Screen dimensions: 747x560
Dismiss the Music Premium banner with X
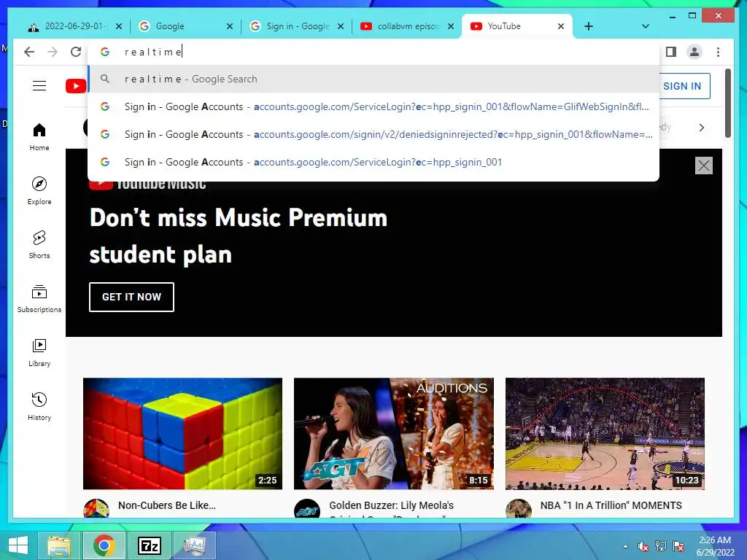(x=704, y=166)
